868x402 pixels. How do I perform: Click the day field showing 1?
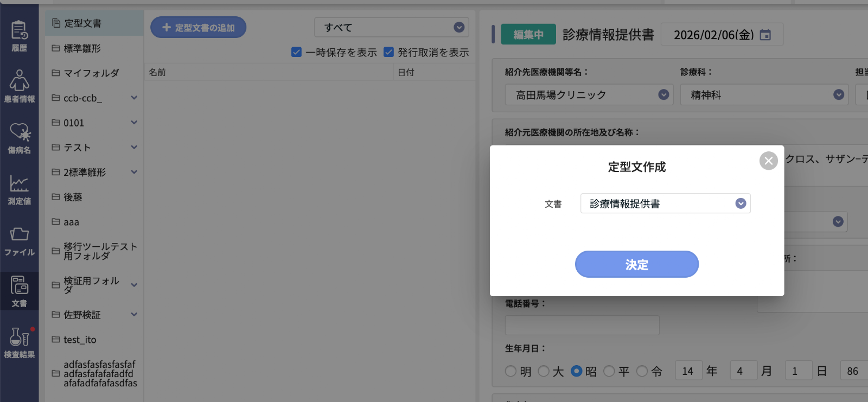point(799,371)
